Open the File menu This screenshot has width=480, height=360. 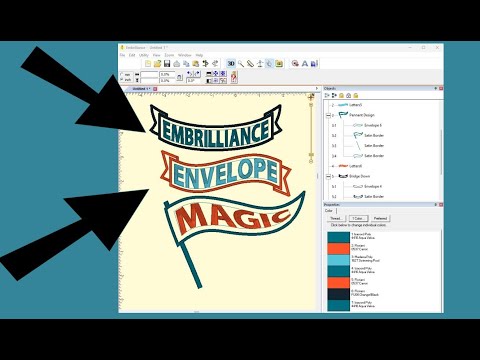[122, 55]
